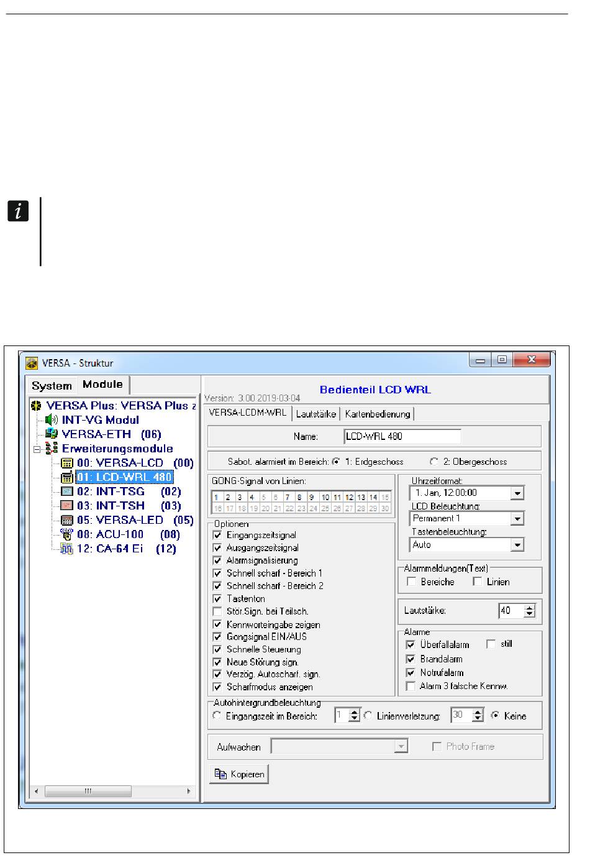Select the 2: Obergeschoss radio button
This screenshot has width=590, height=868.
coord(434,462)
